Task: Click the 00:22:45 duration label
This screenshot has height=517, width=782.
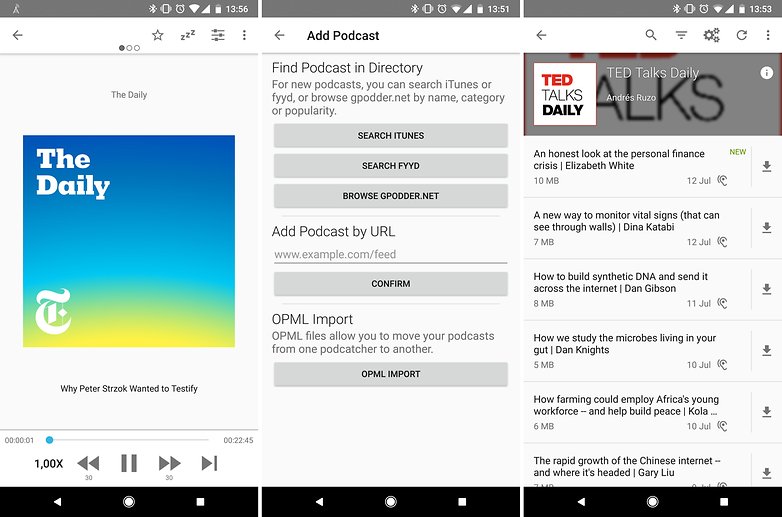Action: coord(238,440)
